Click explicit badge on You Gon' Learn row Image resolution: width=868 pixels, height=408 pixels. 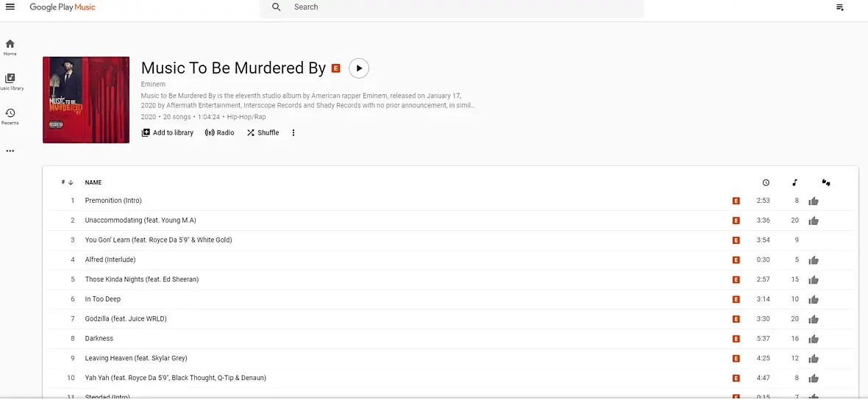pyautogui.click(x=736, y=240)
